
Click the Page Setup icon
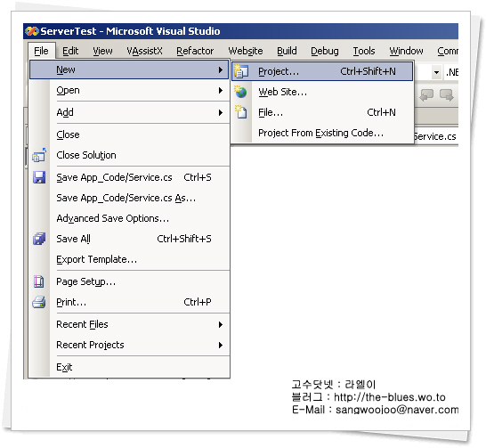point(39,281)
